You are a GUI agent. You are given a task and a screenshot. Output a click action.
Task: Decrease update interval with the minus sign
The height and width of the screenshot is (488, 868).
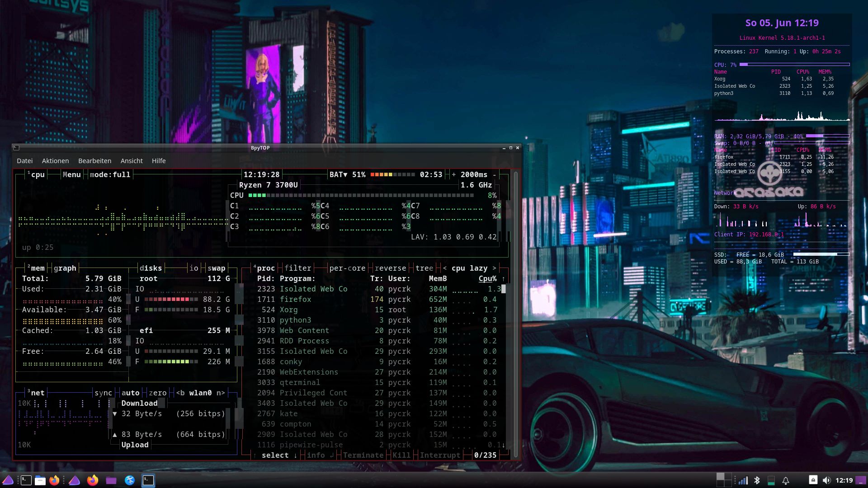click(x=495, y=174)
